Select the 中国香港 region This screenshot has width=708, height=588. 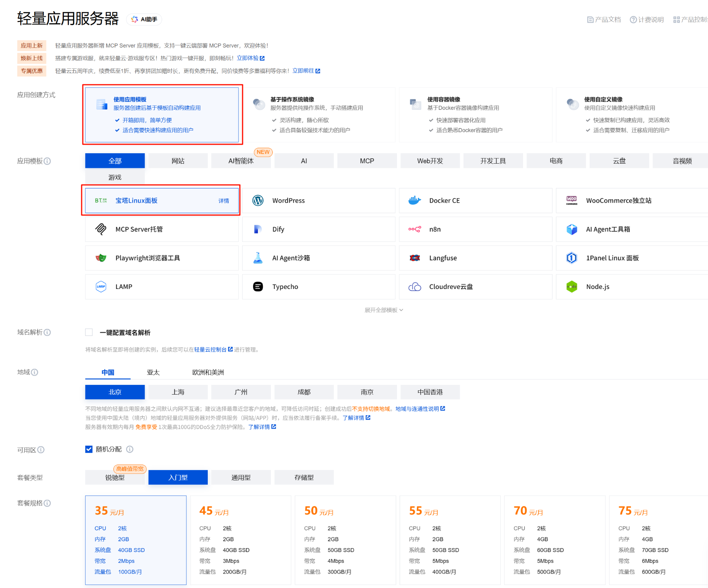coord(430,392)
